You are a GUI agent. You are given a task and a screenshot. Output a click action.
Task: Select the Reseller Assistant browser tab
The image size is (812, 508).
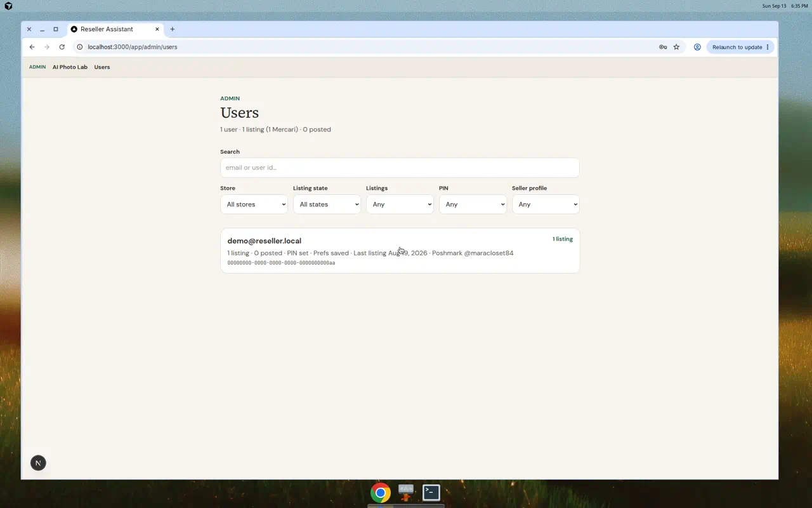click(115, 29)
